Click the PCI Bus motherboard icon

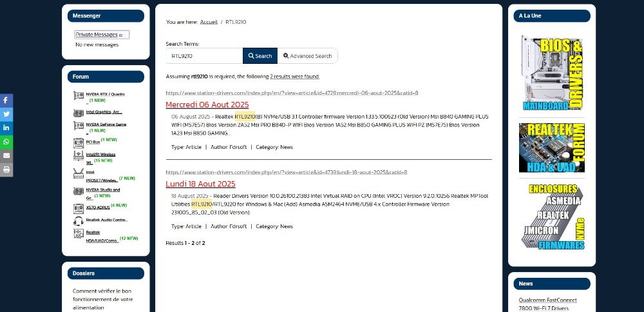pyautogui.click(x=79, y=143)
